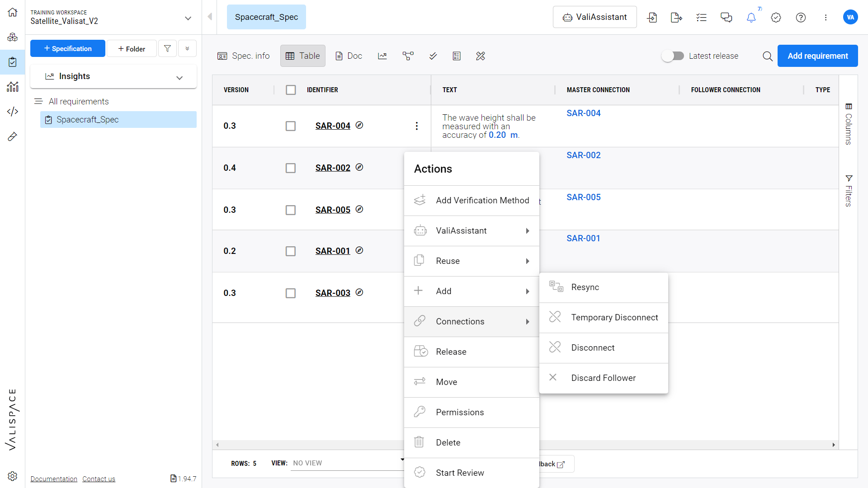Select Release in Actions menu

[x=472, y=352]
